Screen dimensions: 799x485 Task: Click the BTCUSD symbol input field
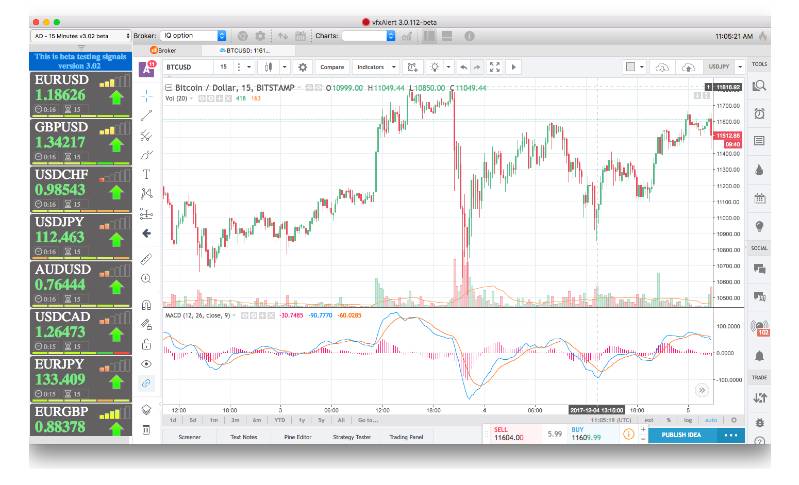point(188,67)
